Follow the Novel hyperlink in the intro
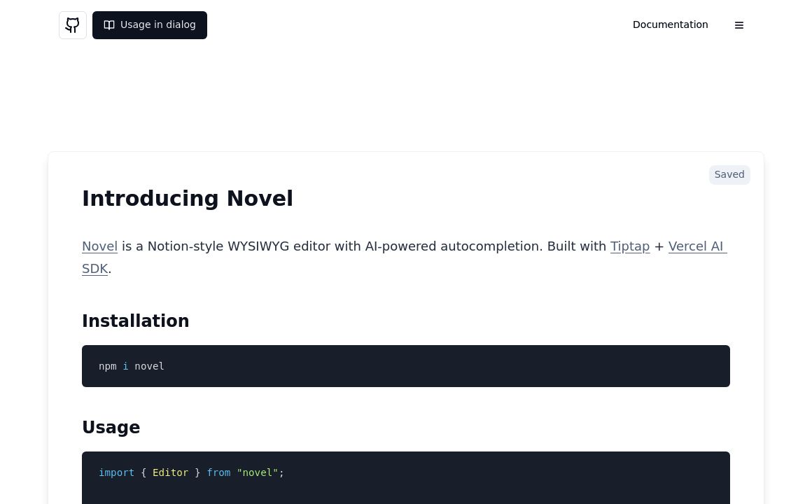Screen dimensions: 812x504 click(99, 246)
